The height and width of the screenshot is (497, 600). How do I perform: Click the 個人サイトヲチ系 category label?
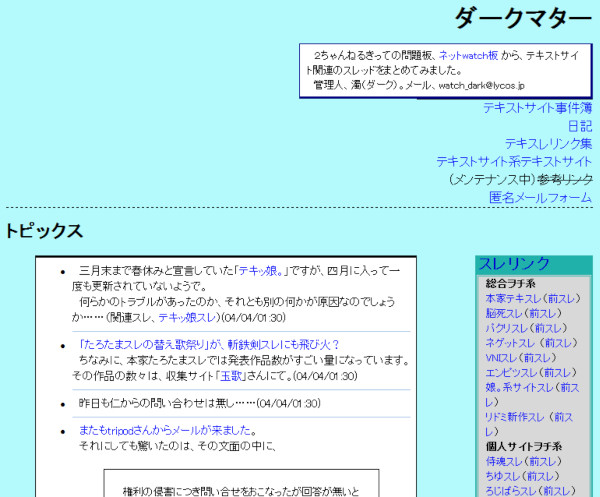click(x=524, y=447)
